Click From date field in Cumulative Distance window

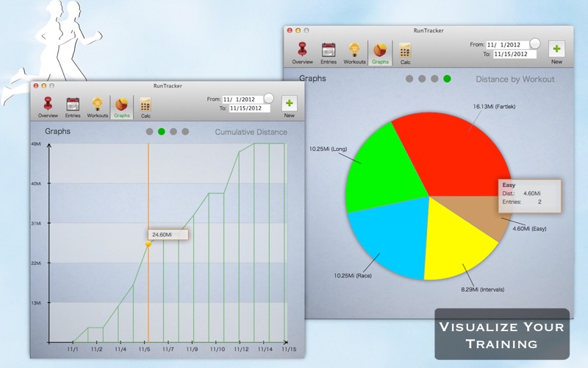[x=243, y=99]
